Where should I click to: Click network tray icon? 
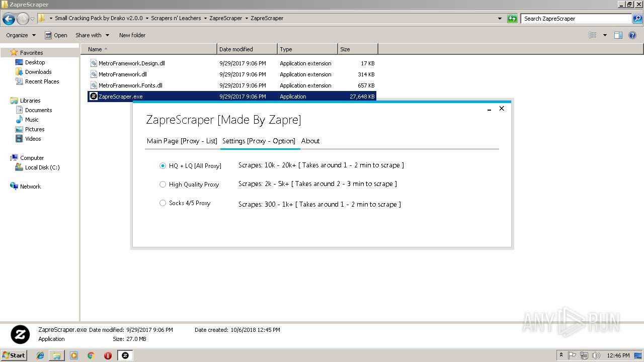pyautogui.click(x=585, y=355)
